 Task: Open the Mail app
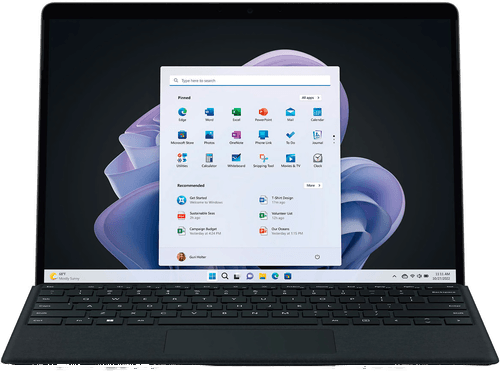pos(290,114)
